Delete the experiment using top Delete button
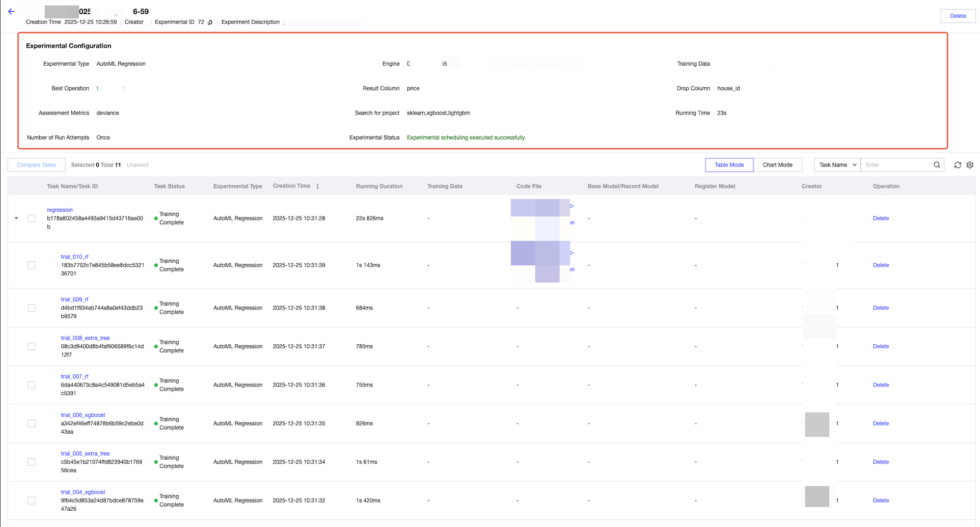This screenshot has height=527, width=980. 958,16
